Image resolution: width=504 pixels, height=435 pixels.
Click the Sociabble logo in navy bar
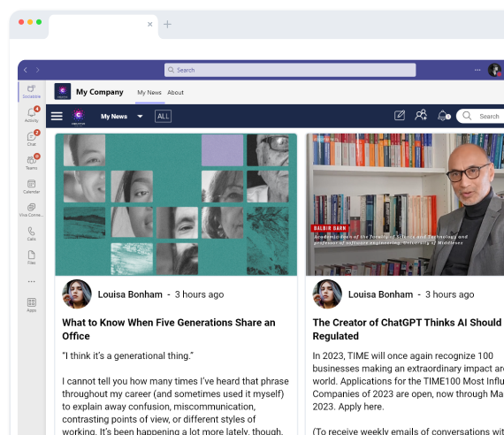click(78, 117)
